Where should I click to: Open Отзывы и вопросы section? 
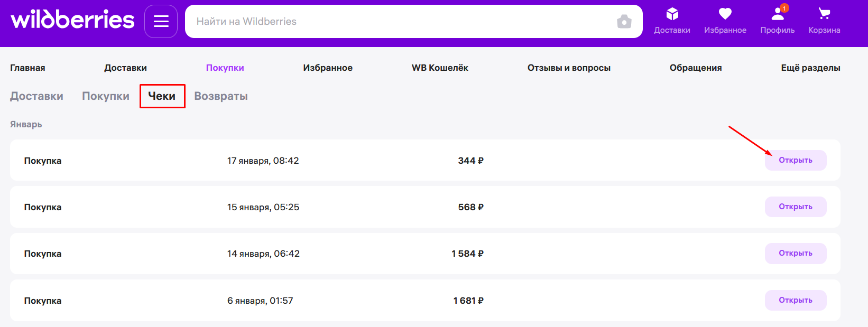coord(569,68)
